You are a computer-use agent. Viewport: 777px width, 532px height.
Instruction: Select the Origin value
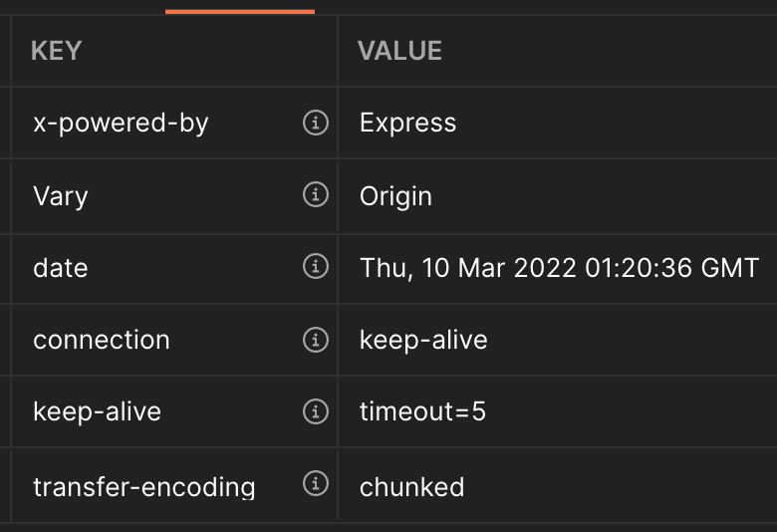click(395, 196)
